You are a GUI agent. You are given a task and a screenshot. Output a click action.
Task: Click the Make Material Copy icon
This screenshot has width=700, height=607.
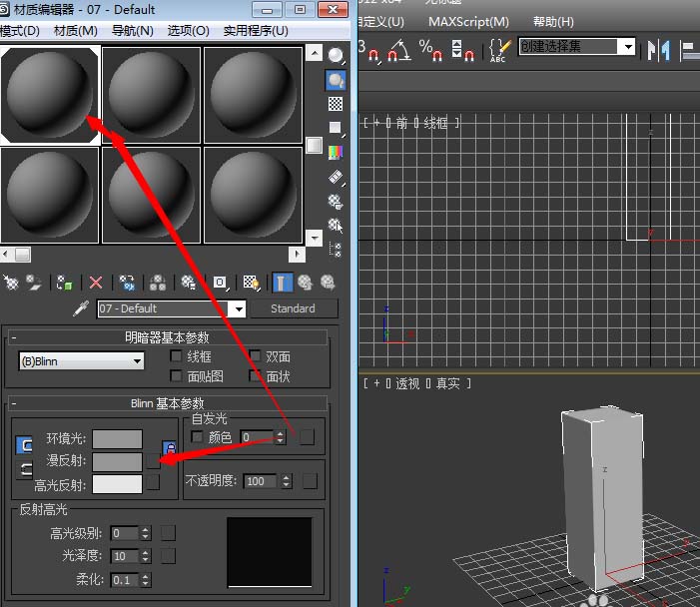(x=127, y=283)
